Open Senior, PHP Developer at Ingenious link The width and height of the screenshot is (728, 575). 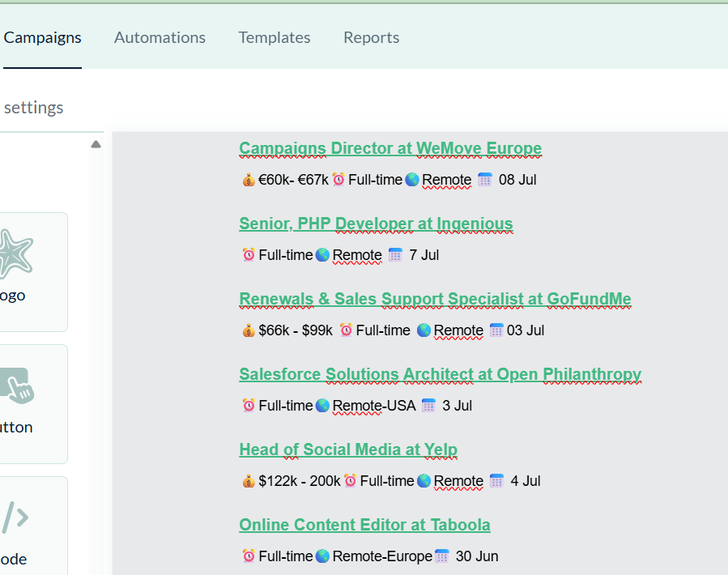point(376,224)
